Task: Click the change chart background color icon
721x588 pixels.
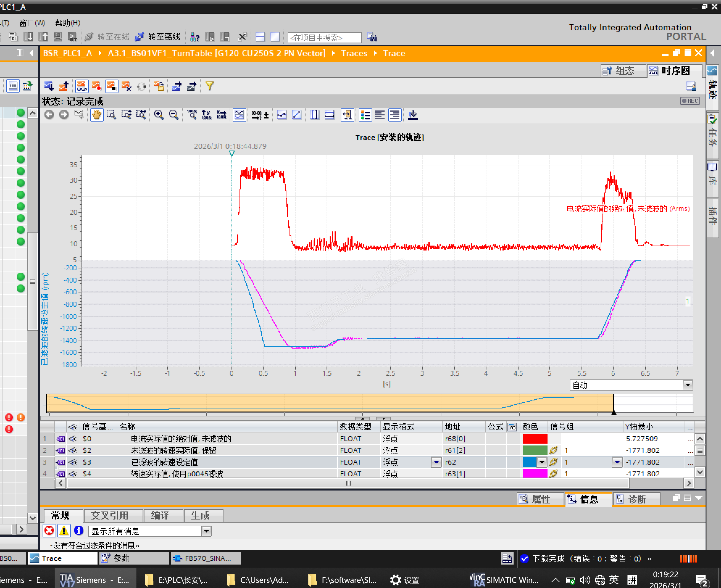Action: tap(412, 115)
